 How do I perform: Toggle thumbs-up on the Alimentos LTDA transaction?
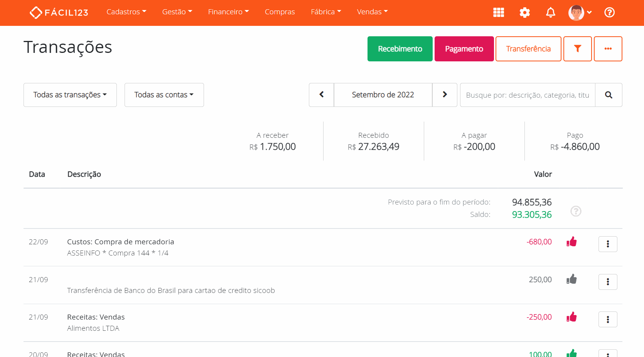click(572, 317)
